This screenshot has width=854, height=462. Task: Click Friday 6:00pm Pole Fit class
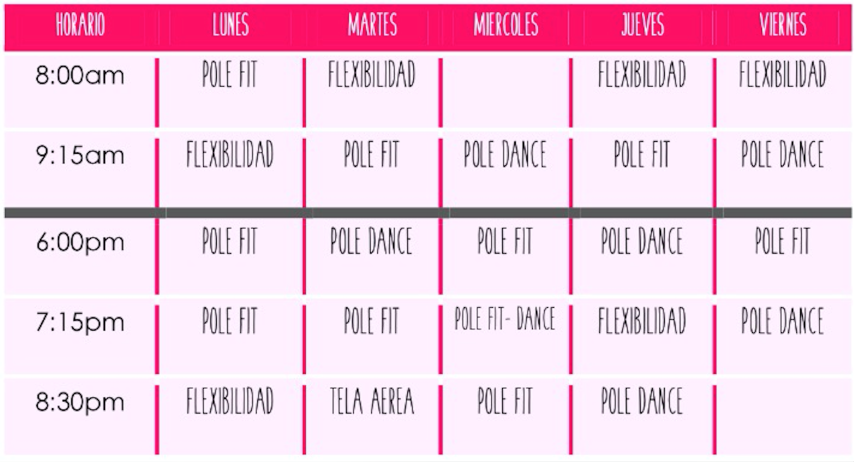[783, 241]
